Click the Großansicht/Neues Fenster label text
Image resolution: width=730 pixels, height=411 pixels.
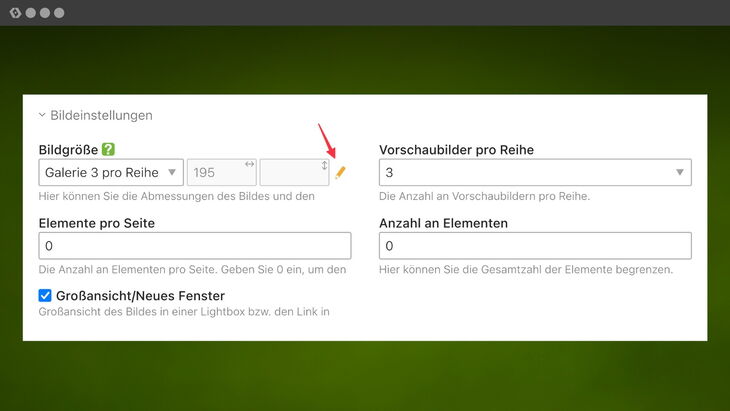(140, 296)
